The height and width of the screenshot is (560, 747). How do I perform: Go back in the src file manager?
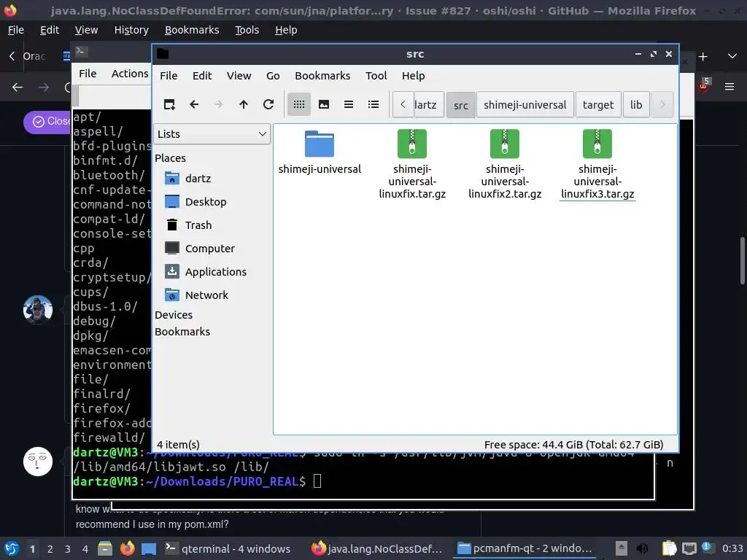point(194,104)
